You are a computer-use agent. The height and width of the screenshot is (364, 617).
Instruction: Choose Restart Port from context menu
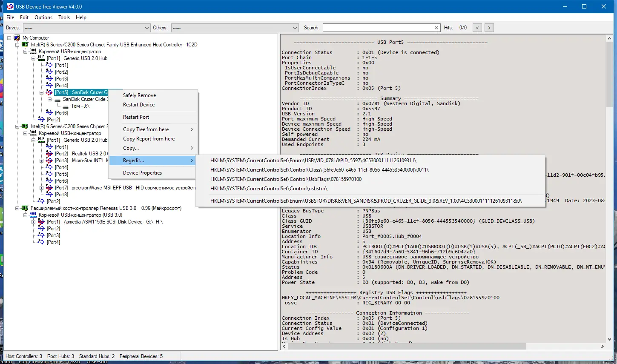click(x=153, y=117)
